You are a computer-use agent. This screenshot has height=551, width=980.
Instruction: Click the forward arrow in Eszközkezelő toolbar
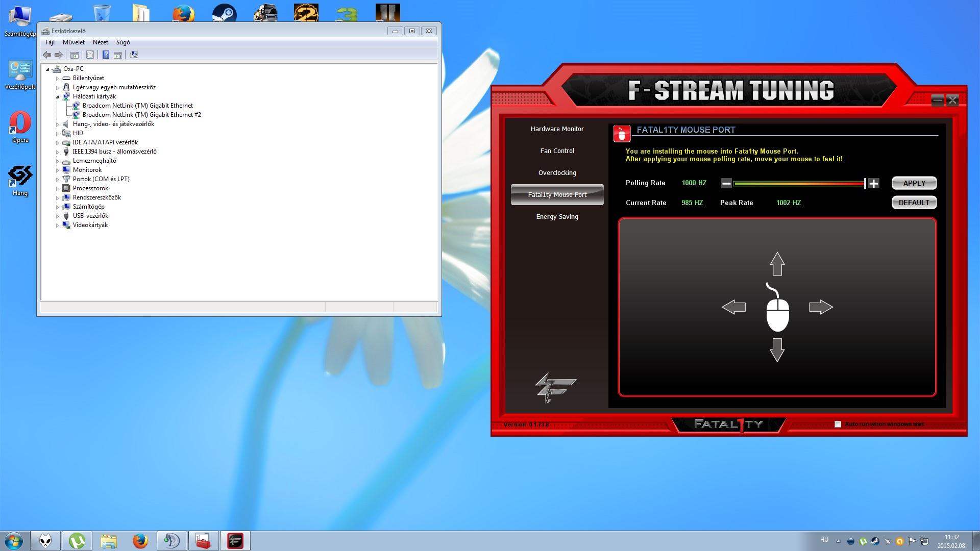[x=59, y=55]
